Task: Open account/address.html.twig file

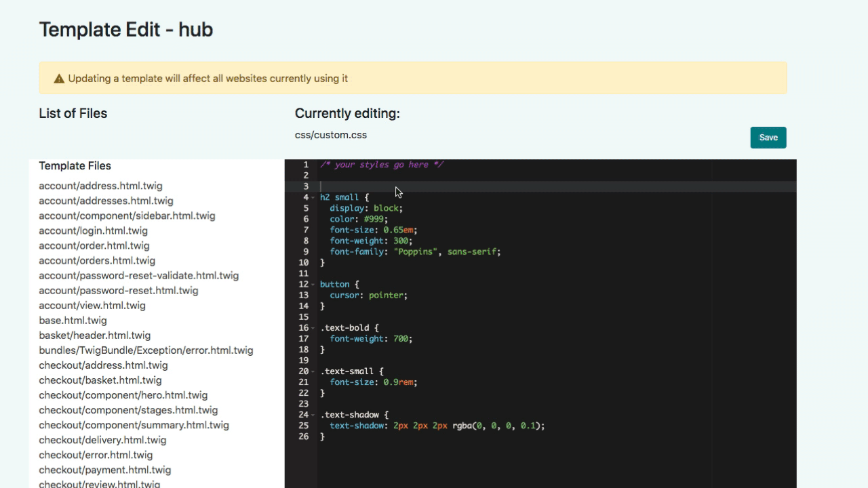Action: tap(100, 186)
